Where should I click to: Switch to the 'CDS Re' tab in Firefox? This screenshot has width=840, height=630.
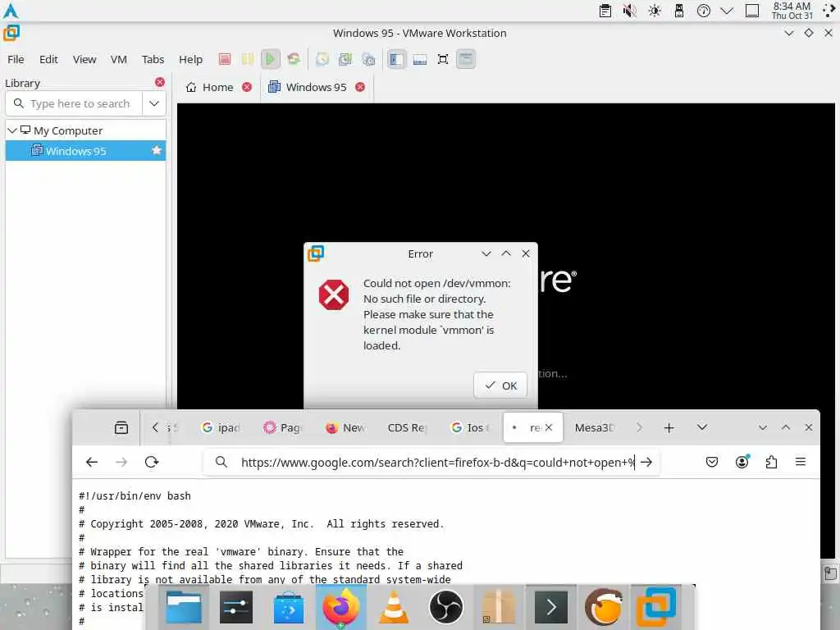point(407,427)
